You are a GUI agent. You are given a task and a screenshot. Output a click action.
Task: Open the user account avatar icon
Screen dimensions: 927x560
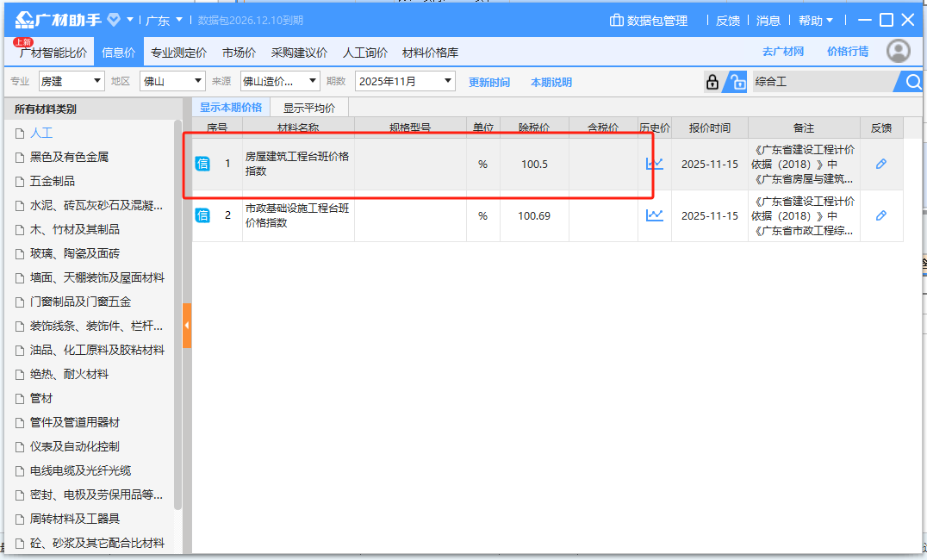[898, 51]
